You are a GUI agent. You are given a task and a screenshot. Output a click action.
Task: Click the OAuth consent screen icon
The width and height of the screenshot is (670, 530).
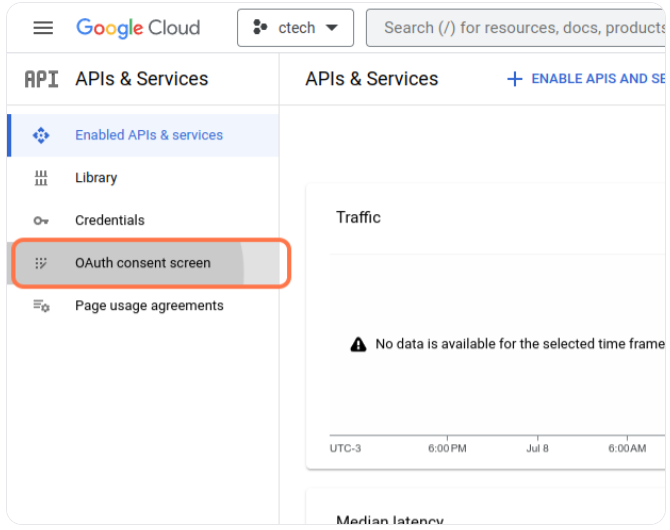point(41,264)
